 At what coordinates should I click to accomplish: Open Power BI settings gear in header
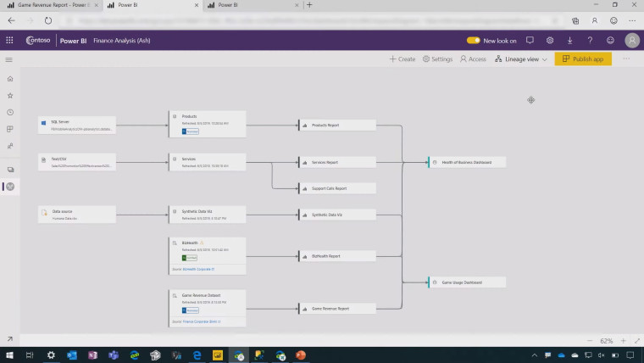550,41
